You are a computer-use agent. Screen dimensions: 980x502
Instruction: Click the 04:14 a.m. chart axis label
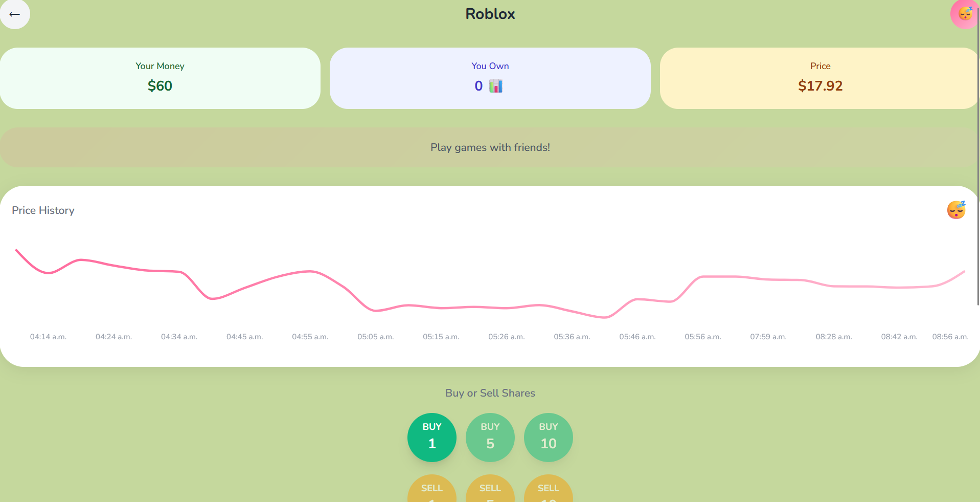(x=48, y=337)
